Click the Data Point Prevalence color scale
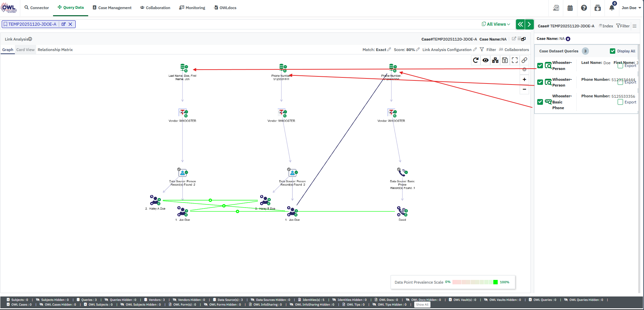The image size is (644, 310). point(475,282)
